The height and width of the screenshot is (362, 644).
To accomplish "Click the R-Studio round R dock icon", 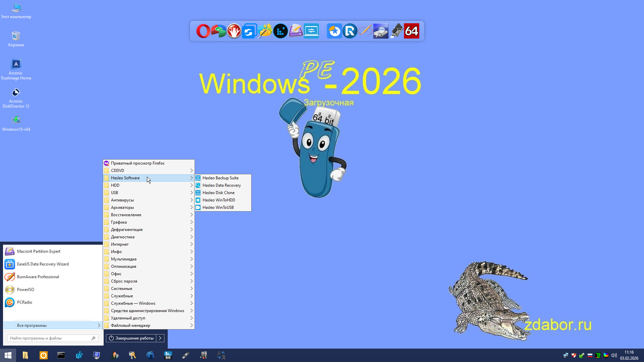I will tap(350, 31).
